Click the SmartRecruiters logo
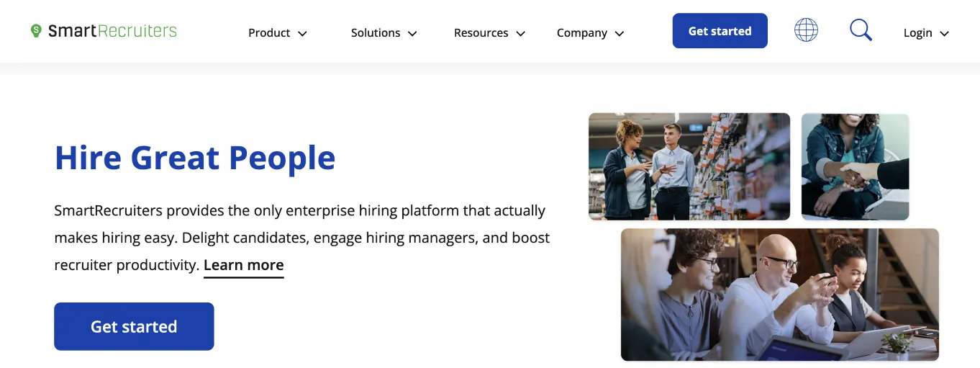This screenshot has height=368, width=980. click(104, 31)
